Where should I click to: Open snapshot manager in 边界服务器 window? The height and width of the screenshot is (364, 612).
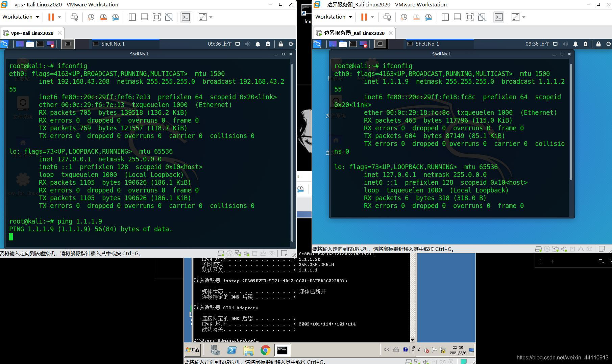[428, 17]
